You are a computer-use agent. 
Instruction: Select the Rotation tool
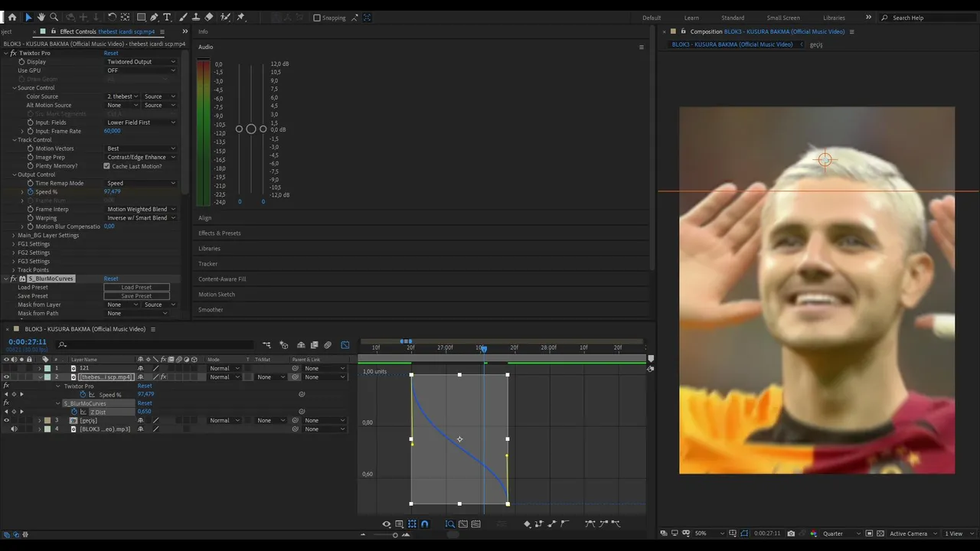point(112,17)
